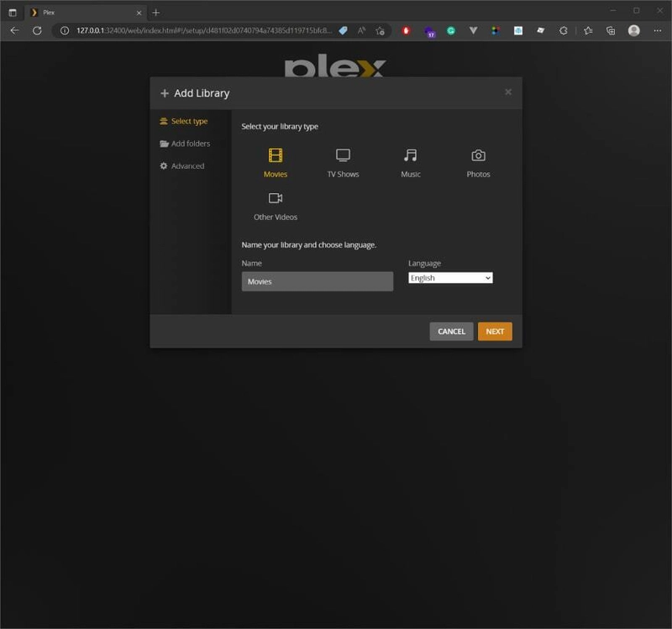Switch to the Plex browser tab
This screenshot has height=629, width=672.
86,13
